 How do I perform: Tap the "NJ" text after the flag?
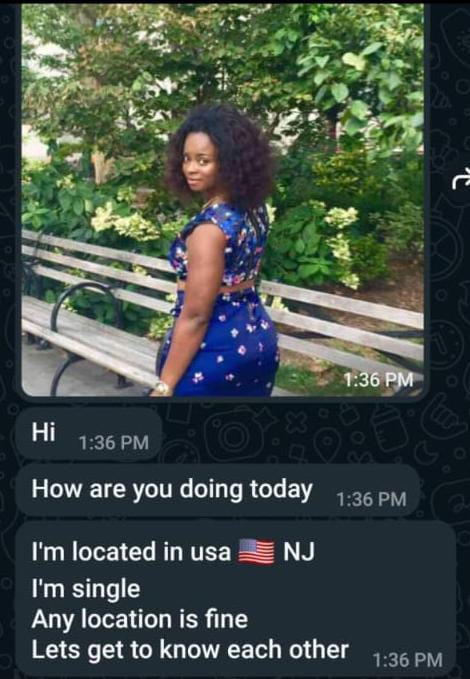pyautogui.click(x=298, y=552)
